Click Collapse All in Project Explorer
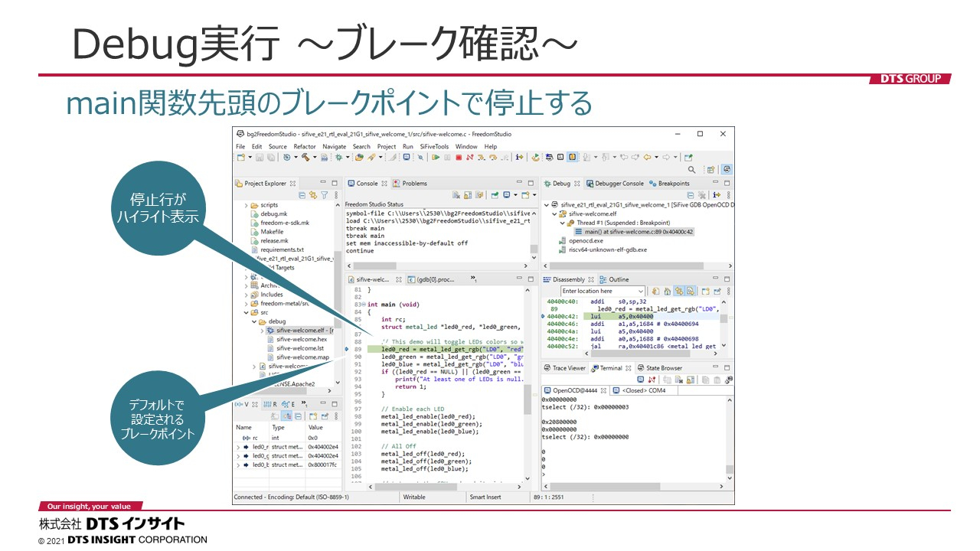This screenshot has height=551, width=980. tap(302, 195)
